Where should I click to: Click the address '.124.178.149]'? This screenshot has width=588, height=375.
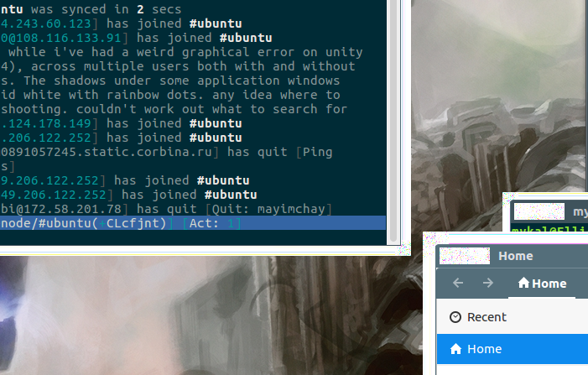pos(49,123)
